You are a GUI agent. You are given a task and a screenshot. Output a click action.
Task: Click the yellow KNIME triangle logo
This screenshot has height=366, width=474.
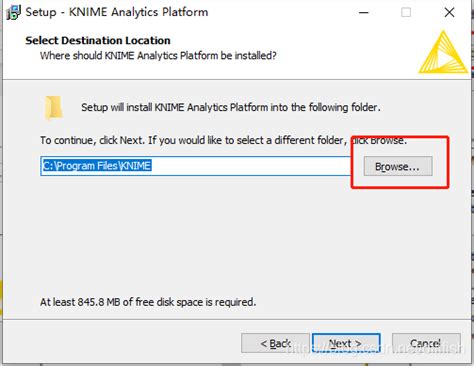443,52
